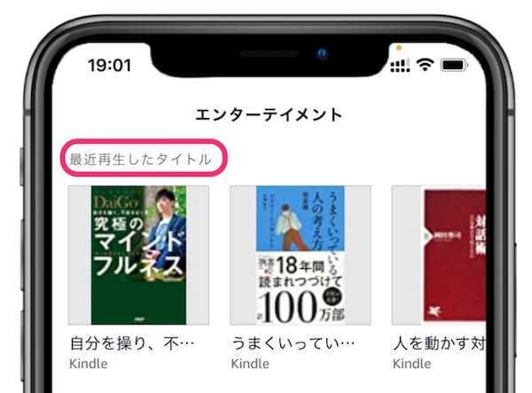Tap the title 人を動かす対
The height and width of the screenshot is (393, 532).
440,343
